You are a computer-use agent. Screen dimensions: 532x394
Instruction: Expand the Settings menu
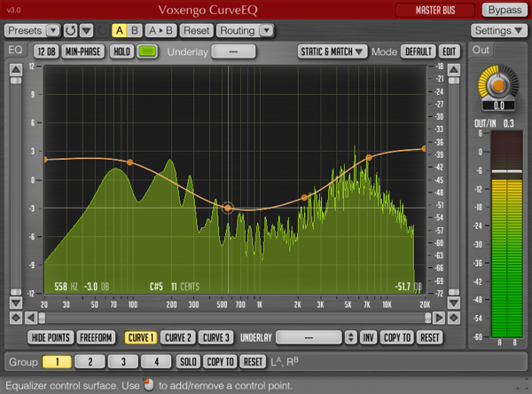[x=499, y=30]
